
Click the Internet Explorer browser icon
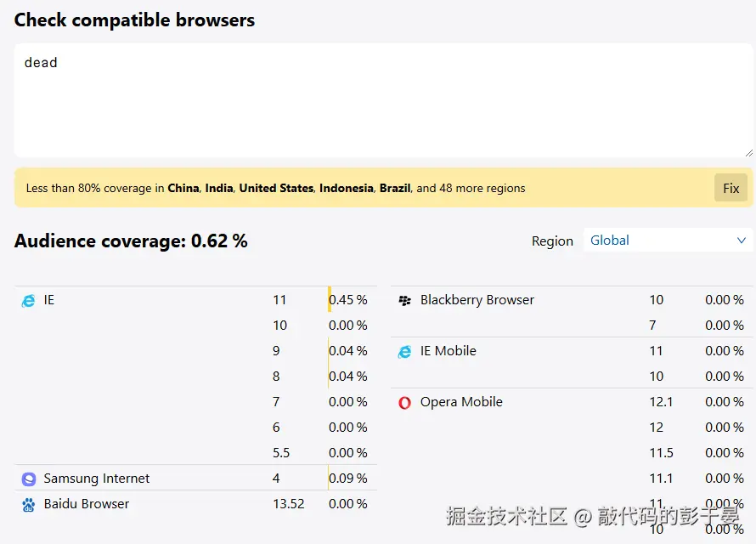pyautogui.click(x=28, y=301)
